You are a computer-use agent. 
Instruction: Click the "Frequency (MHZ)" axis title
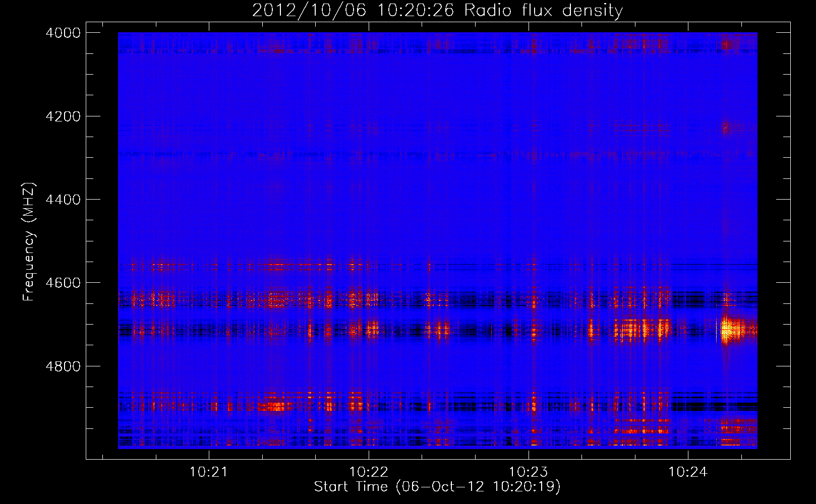pyautogui.click(x=29, y=242)
